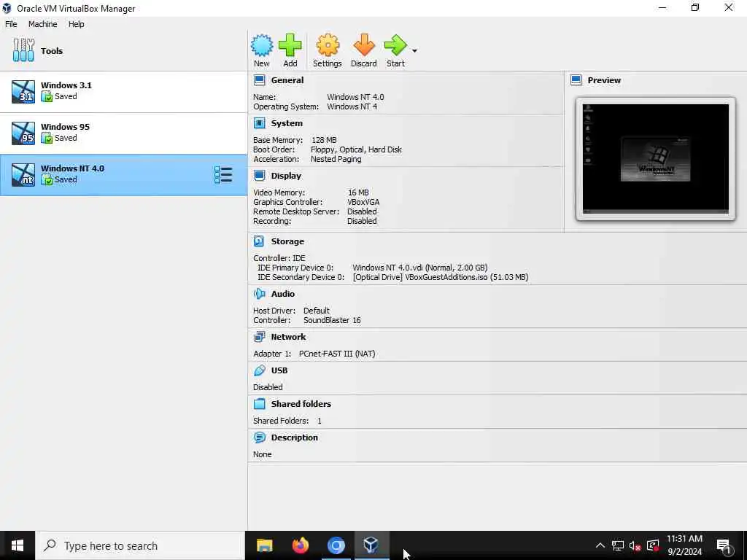Start the VM with the green arrow icon
The height and width of the screenshot is (560, 747).
tap(395, 45)
